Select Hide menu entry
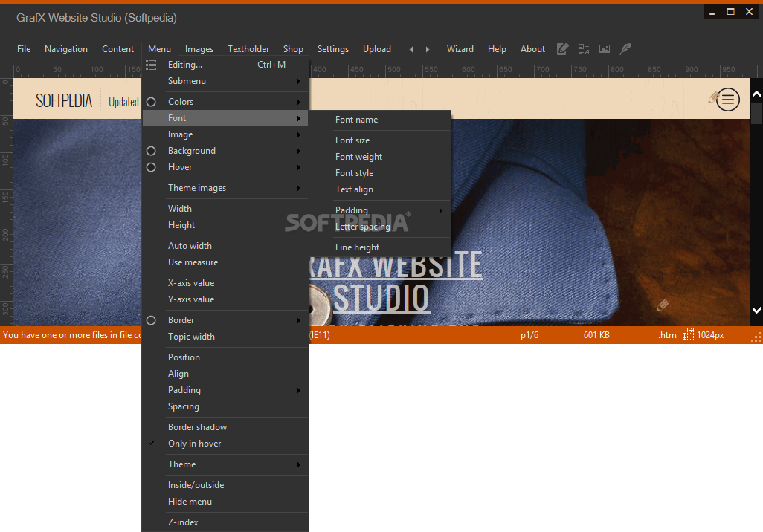 pos(226,502)
